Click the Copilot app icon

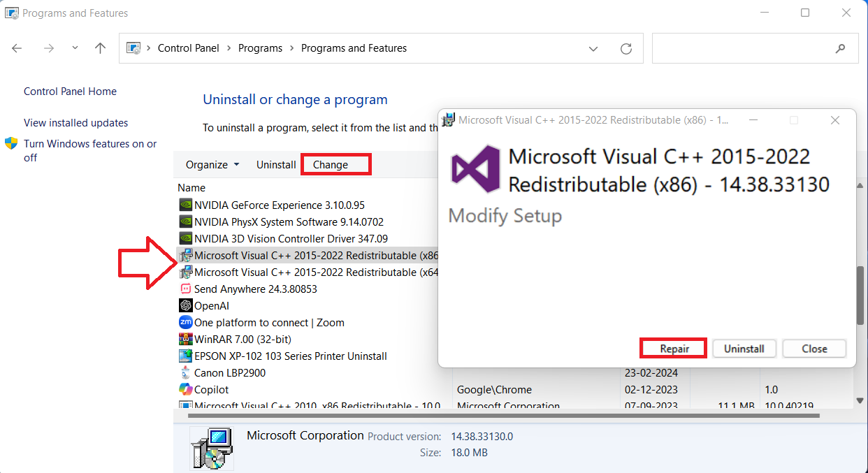pyautogui.click(x=185, y=389)
